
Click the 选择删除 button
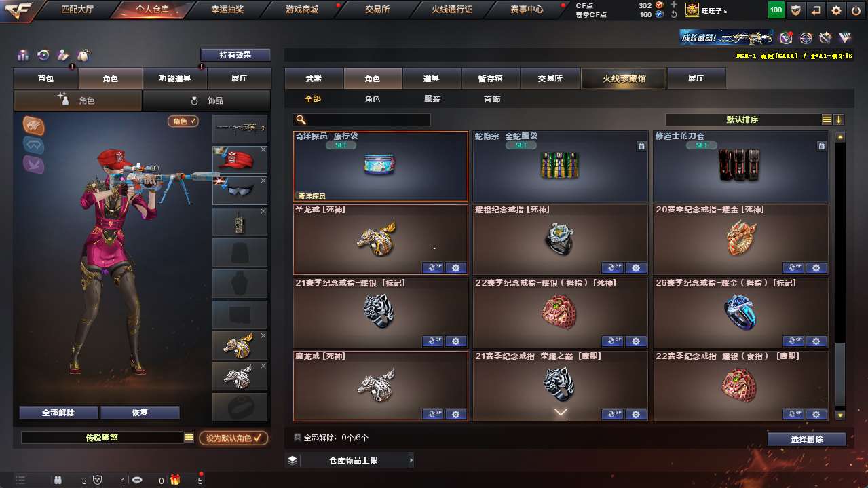807,439
